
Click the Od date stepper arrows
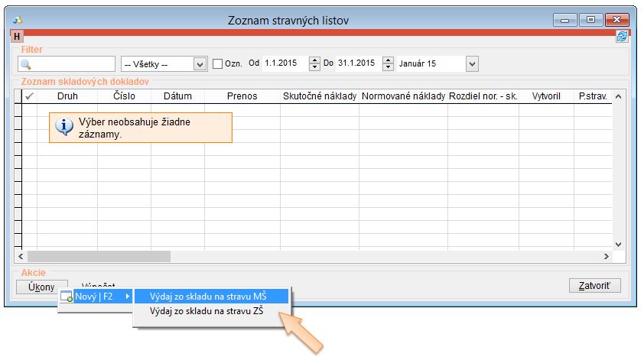314,64
